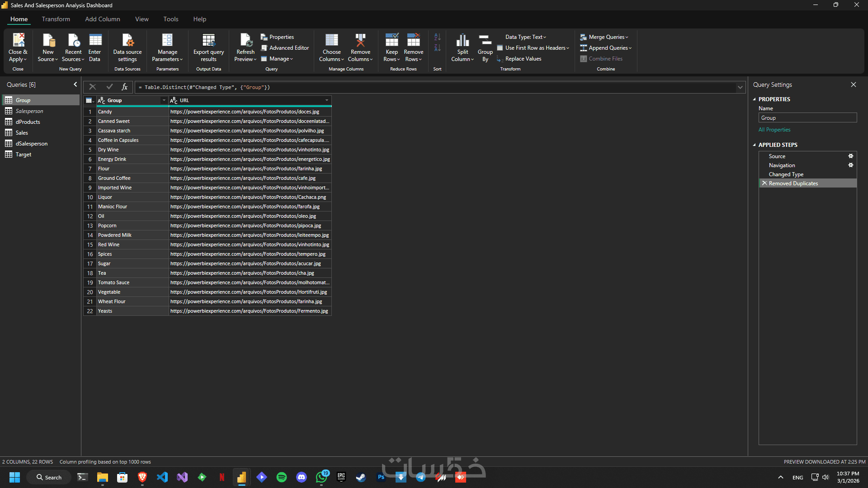Open the Group column filter dropdown

click(164, 100)
